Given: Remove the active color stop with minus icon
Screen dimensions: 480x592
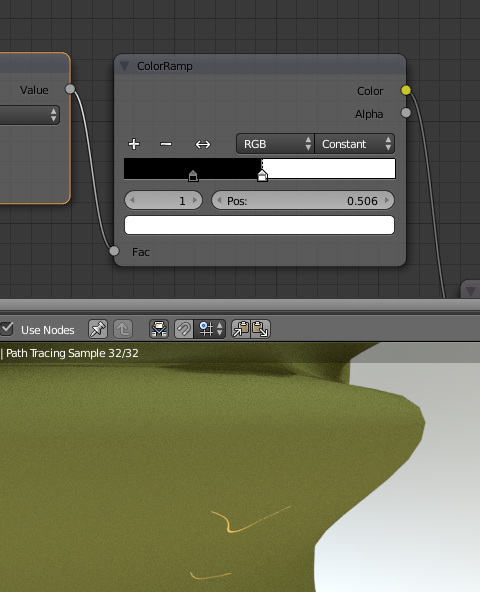Looking at the screenshot, I should pos(166,144).
